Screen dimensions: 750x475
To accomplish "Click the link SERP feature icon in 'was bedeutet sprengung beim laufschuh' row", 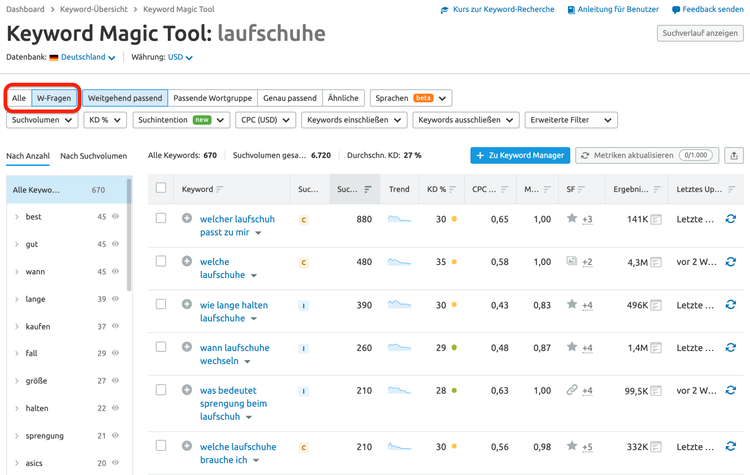I will (x=572, y=390).
